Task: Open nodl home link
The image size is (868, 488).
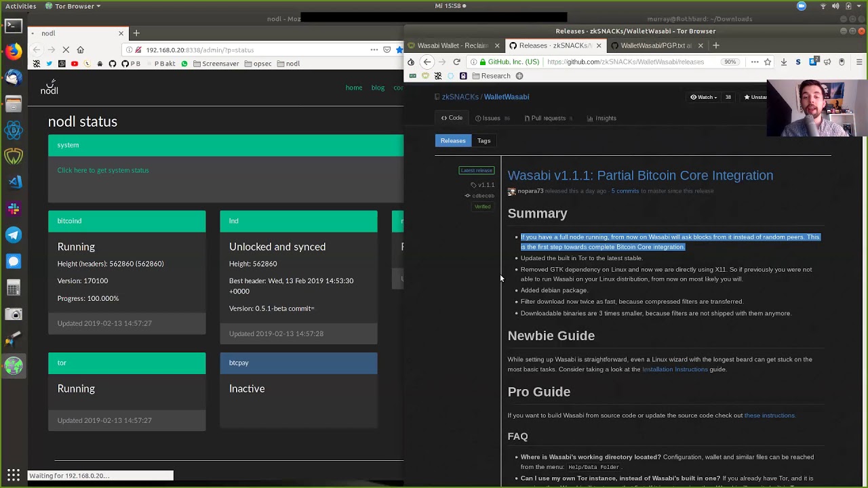Action: point(354,87)
